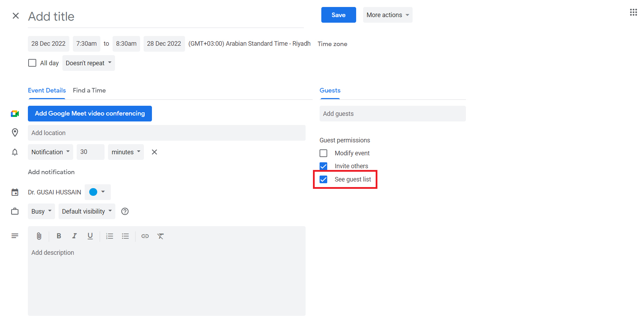Viewport: 644px width, 319px height.
Task: Click the Add guests input field
Action: [392, 114]
